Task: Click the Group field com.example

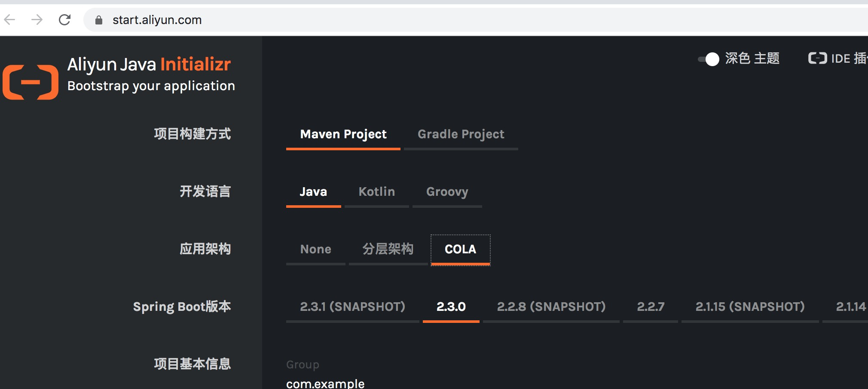Action: click(325, 383)
